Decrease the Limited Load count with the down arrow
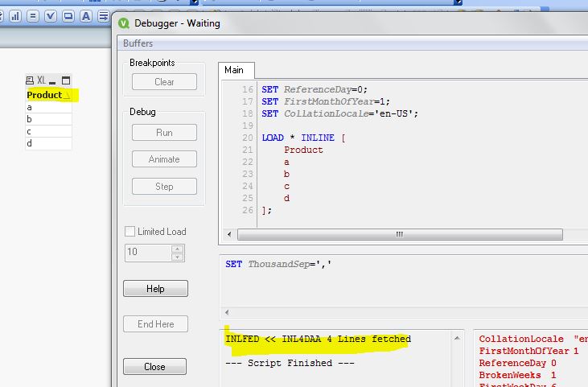588x387 pixels. 178,257
